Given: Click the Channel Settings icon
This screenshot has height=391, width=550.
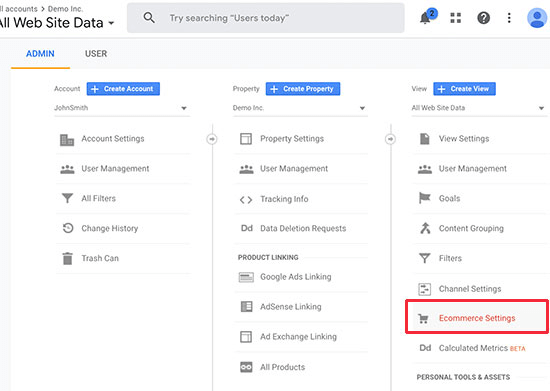Looking at the screenshot, I should 424,289.
